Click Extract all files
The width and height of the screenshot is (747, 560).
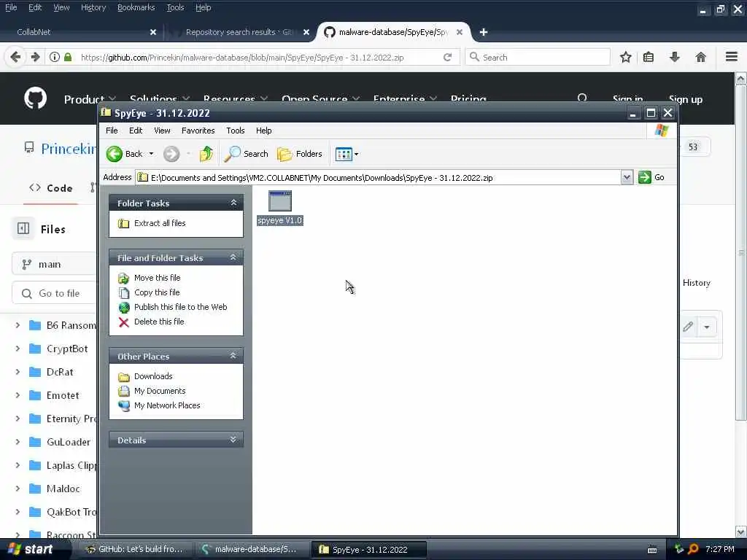(160, 223)
